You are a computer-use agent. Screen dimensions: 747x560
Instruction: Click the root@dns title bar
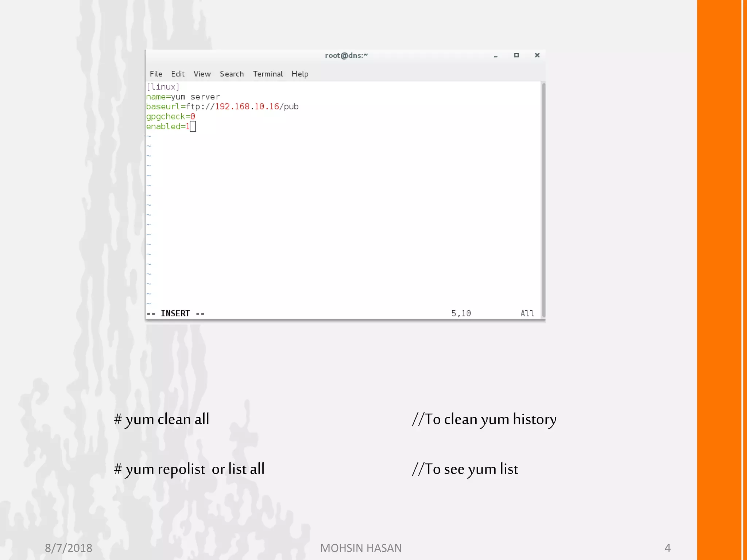click(346, 55)
